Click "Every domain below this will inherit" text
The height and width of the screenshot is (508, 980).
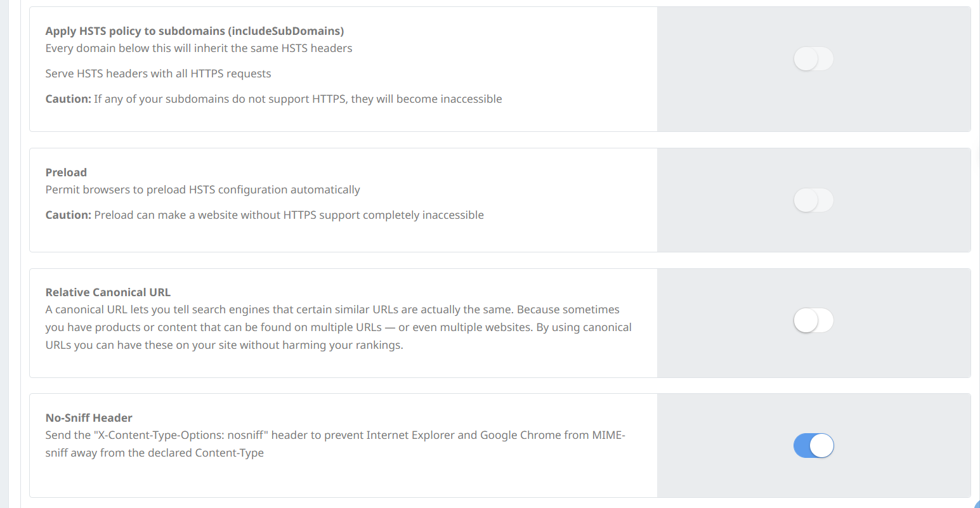pos(199,48)
